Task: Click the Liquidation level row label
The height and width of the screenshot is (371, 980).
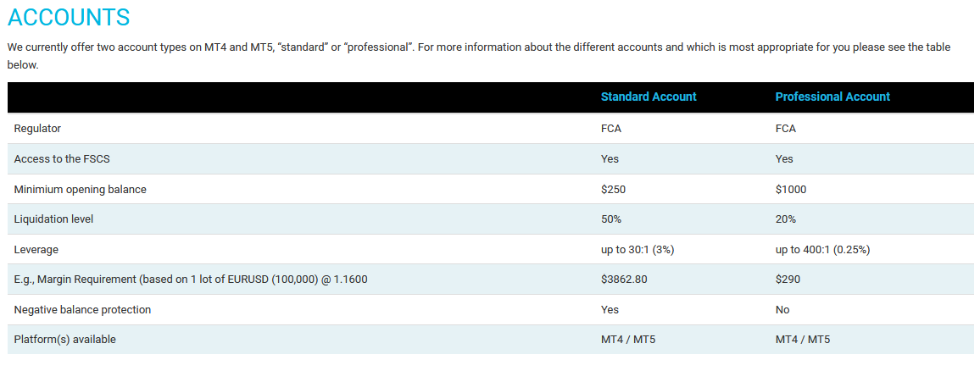Action: 53,219
